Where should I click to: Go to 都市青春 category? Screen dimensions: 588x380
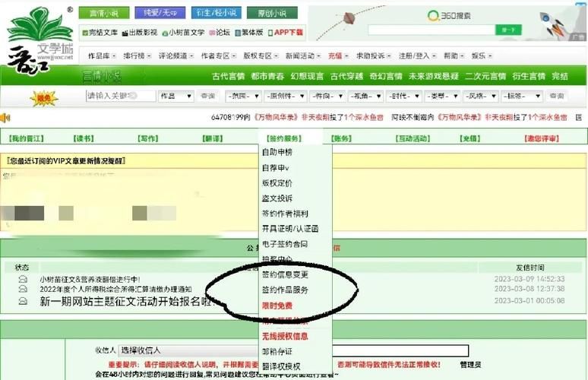click(267, 76)
